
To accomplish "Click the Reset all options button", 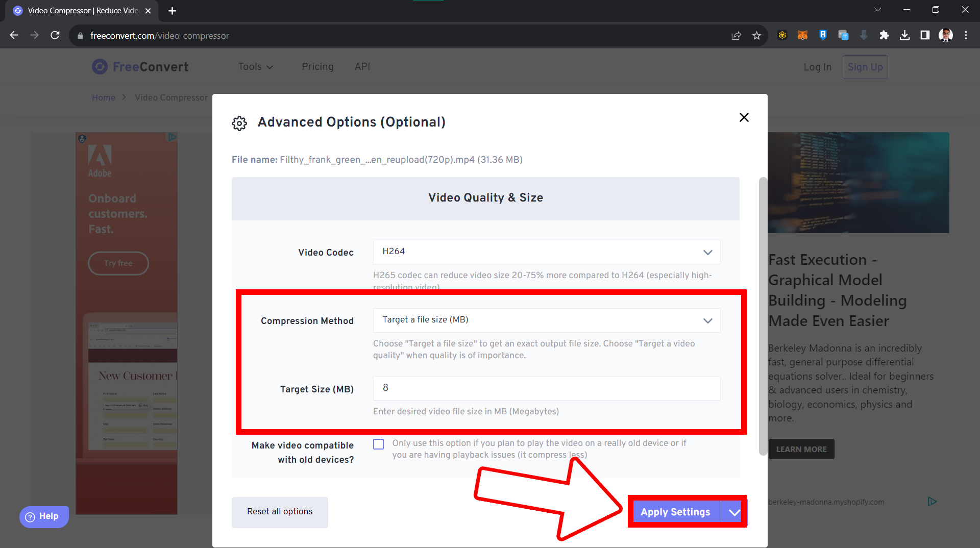I will pyautogui.click(x=279, y=512).
